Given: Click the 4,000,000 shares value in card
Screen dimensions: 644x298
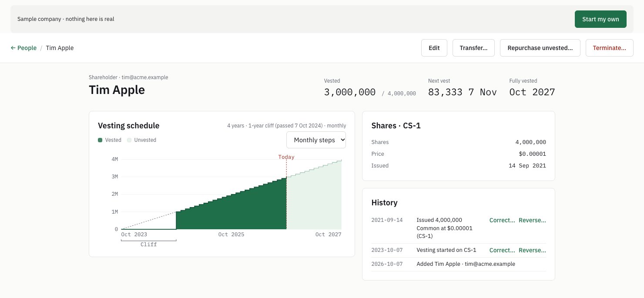Looking at the screenshot, I should (x=530, y=142).
